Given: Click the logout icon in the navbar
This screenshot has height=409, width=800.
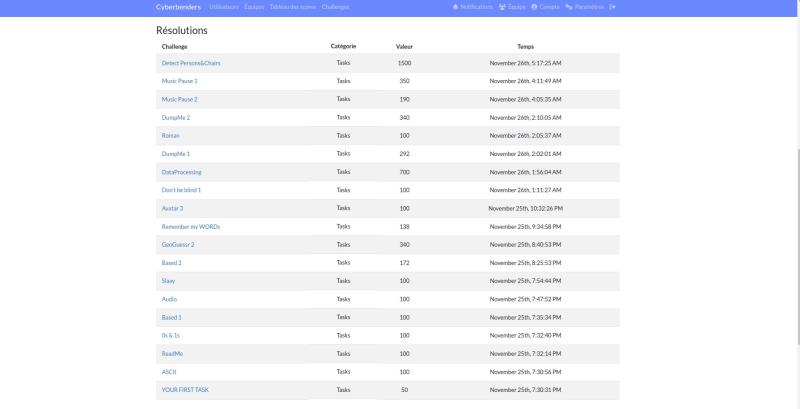Looking at the screenshot, I should click(613, 7).
